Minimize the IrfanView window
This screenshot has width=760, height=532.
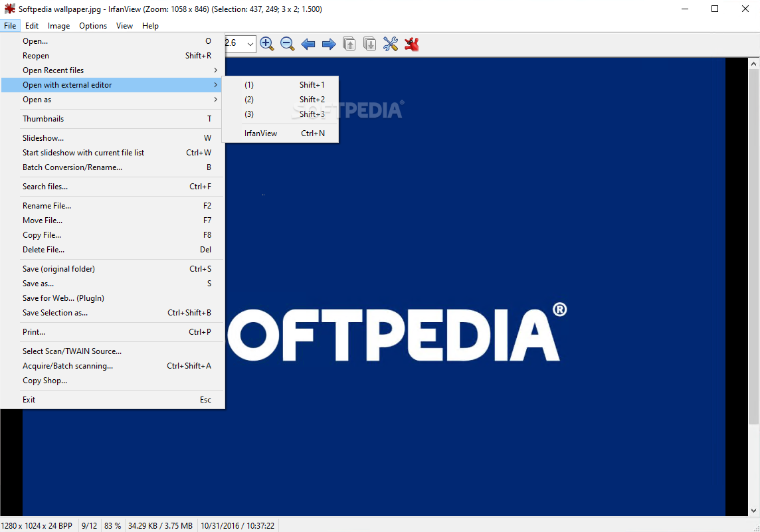[x=685, y=9]
